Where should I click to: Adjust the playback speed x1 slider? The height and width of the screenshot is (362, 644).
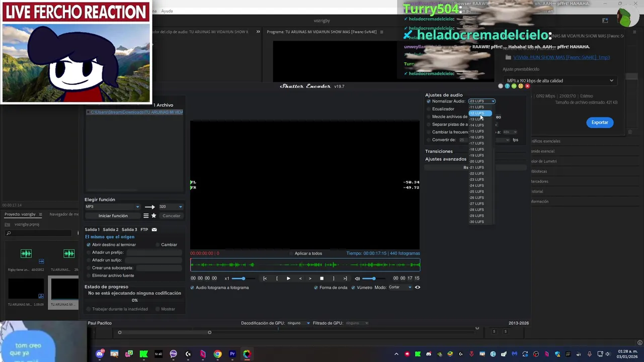pyautogui.click(x=244, y=279)
